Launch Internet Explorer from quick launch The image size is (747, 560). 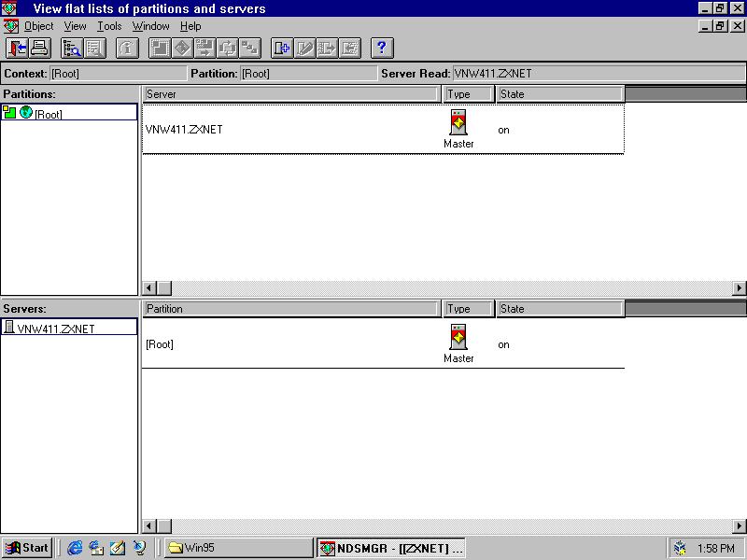[x=75, y=548]
